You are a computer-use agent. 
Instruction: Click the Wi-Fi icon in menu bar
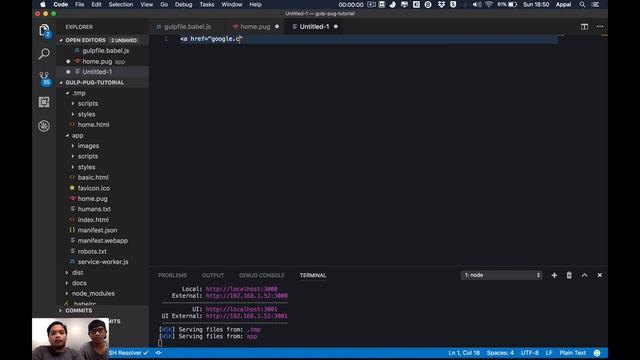[489, 4]
